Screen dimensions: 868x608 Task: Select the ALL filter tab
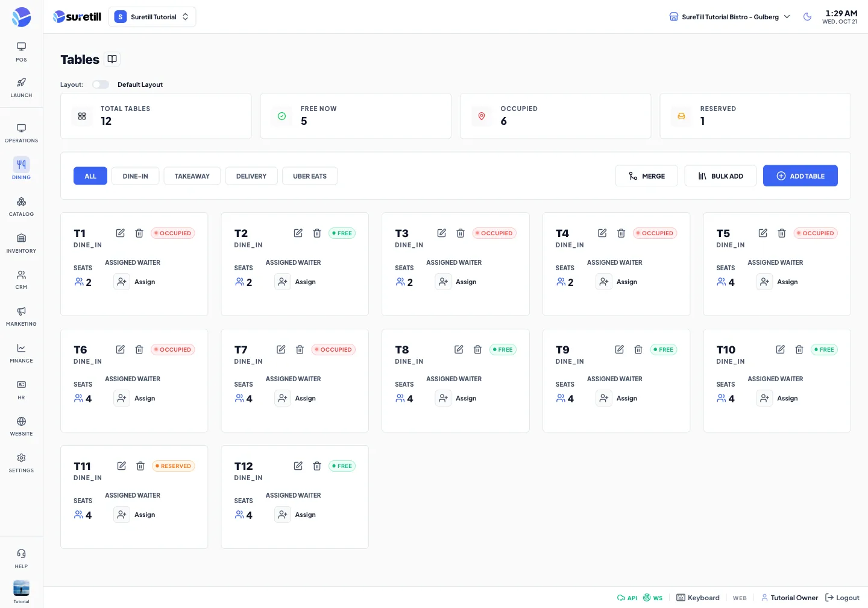(x=90, y=176)
